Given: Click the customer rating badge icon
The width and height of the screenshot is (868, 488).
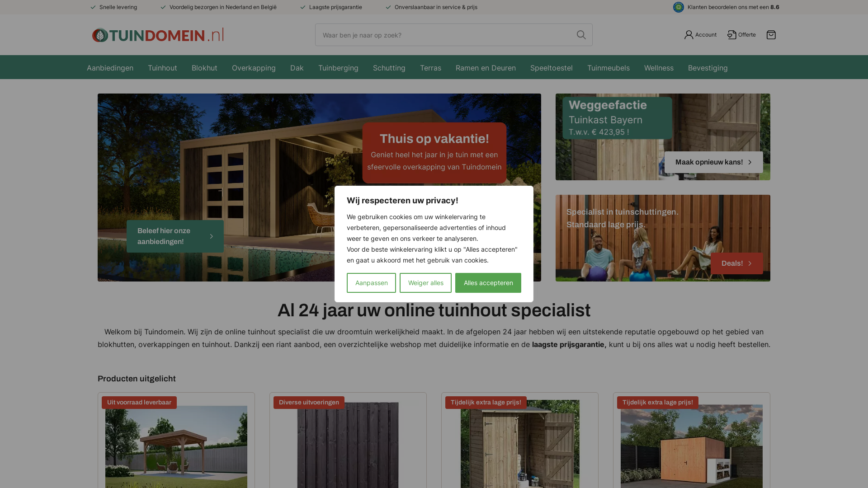Looking at the screenshot, I should coord(679,7).
